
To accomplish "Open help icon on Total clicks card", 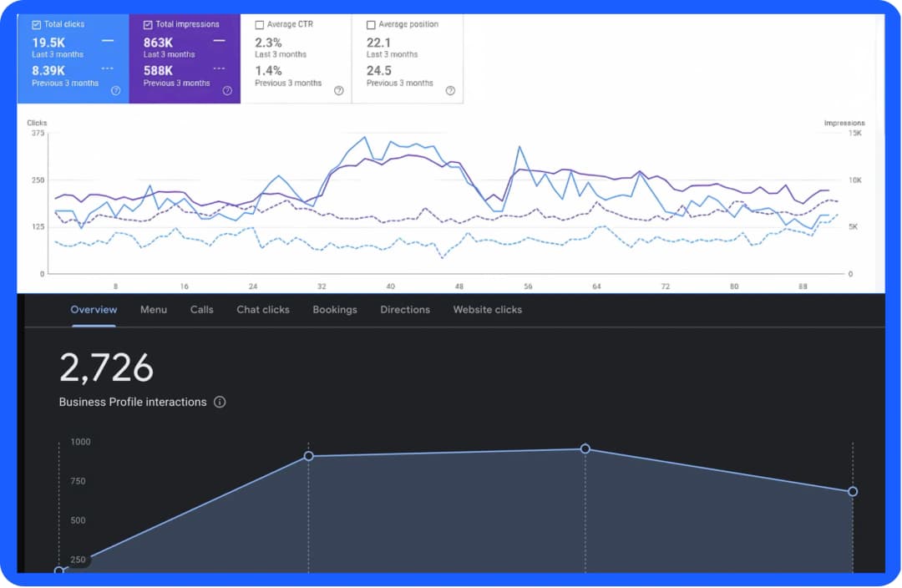I will pyautogui.click(x=115, y=91).
